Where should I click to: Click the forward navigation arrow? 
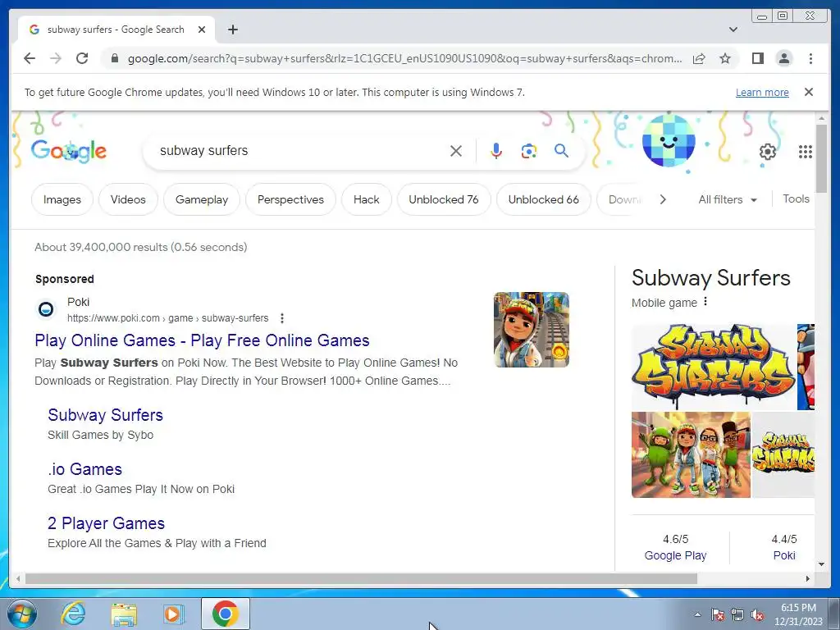tap(56, 58)
